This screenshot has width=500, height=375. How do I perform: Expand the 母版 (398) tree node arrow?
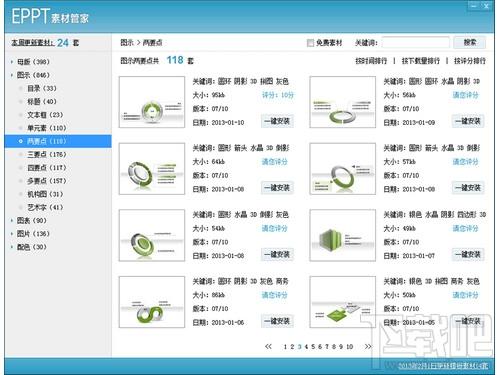tap(12, 62)
